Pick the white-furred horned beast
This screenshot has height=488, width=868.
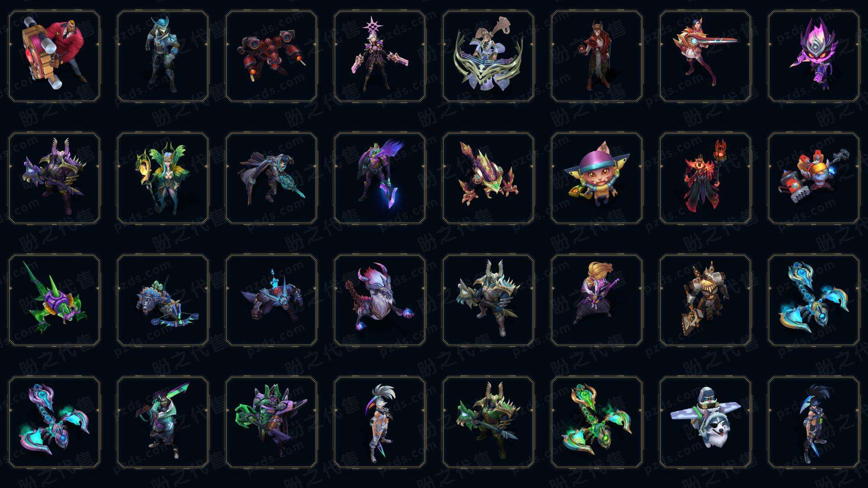coord(380,300)
